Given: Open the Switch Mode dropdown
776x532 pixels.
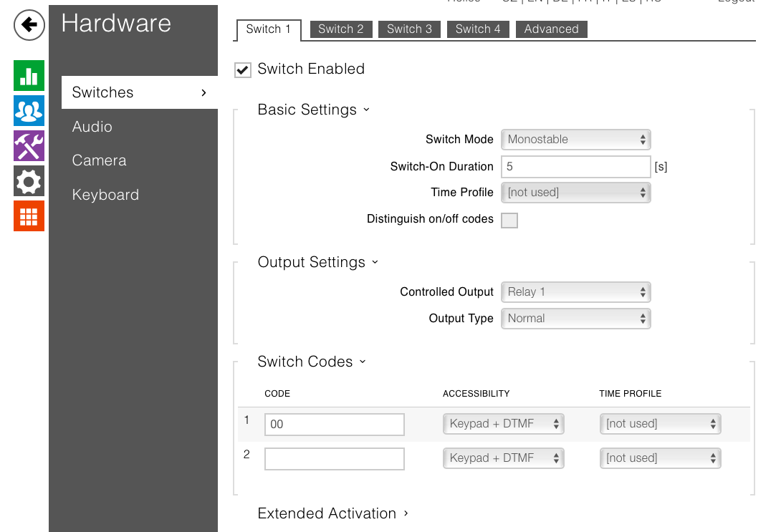Looking at the screenshot, I should coord(576,140).
